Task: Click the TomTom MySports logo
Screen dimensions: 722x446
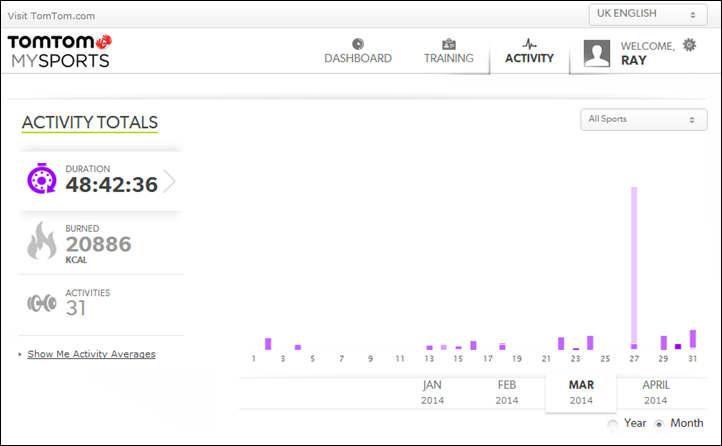Action: click(59, 51)
